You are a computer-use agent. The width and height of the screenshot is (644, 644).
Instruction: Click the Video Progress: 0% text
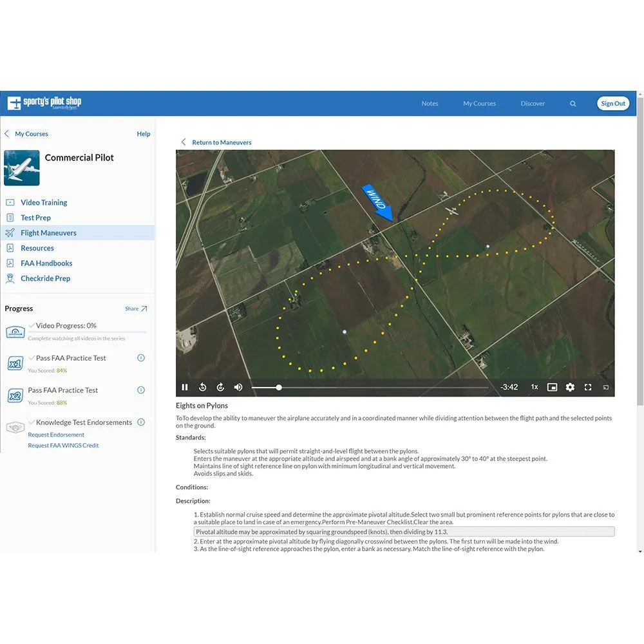[x=66, y=326]
